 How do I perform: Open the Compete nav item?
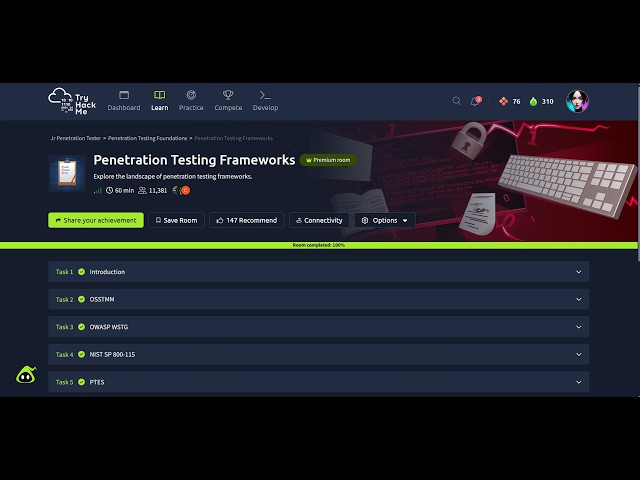(228, 101)
